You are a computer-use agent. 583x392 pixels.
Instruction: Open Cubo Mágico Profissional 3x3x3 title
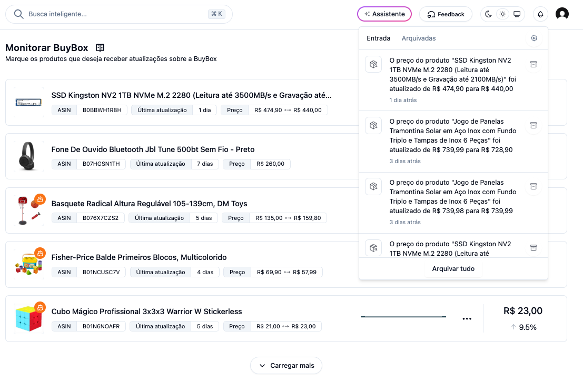click(146, 311)
